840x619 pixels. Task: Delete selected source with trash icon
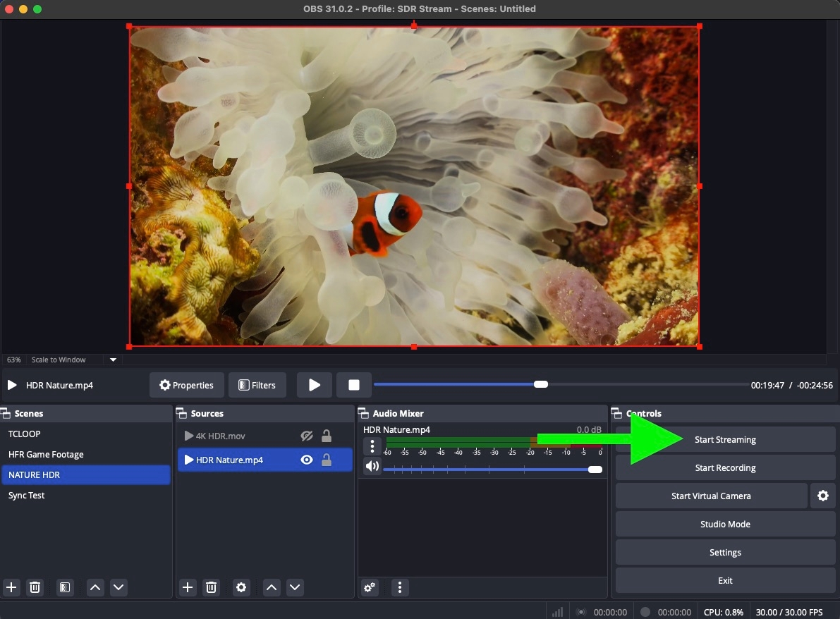(211, 587)
